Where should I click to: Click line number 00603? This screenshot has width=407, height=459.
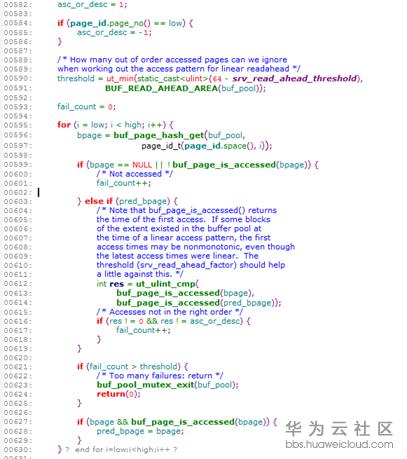[x=18, y=201]
